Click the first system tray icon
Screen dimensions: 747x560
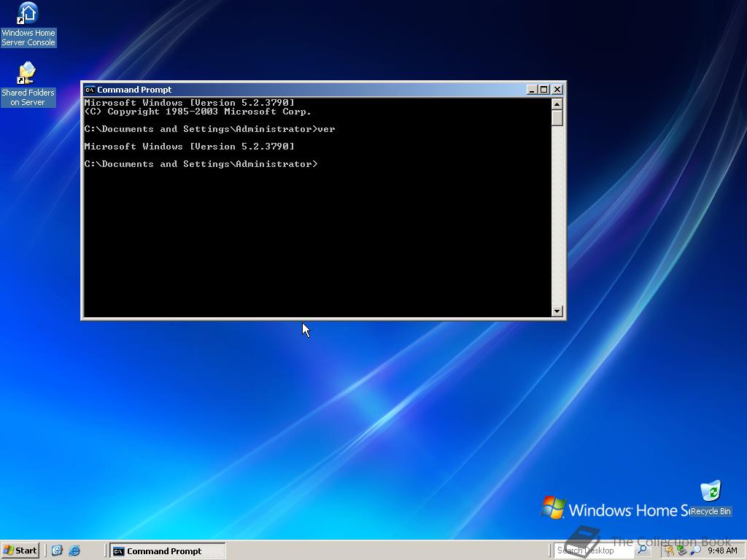point(670,551)
